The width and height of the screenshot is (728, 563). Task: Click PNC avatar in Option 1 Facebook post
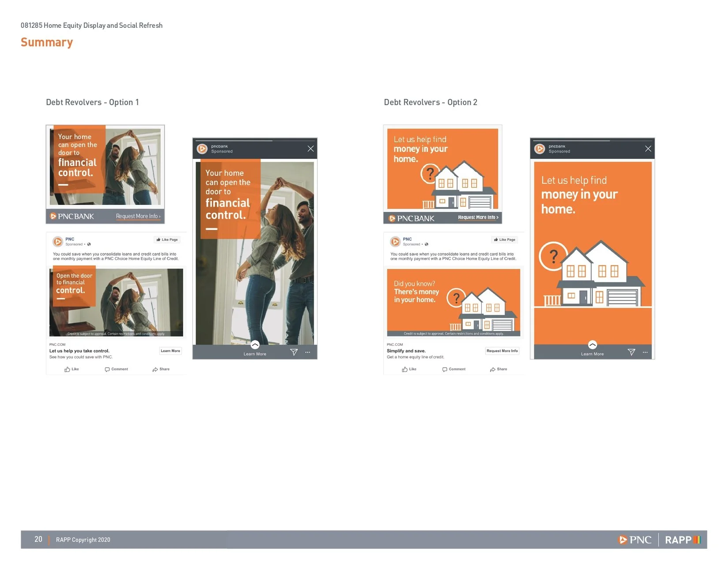58,242
